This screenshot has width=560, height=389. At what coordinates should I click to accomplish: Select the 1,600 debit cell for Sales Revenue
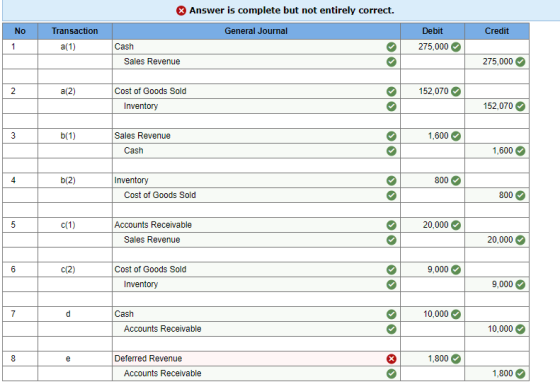click(x=432, y=136)
